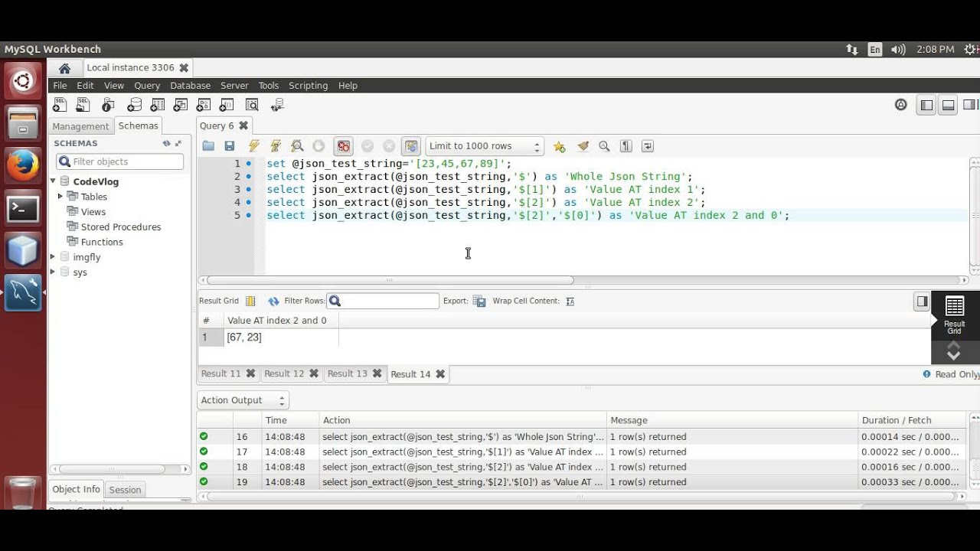Execute the whole SQL script
Viewport: 980px width, 551px height.
click(254, 146)
